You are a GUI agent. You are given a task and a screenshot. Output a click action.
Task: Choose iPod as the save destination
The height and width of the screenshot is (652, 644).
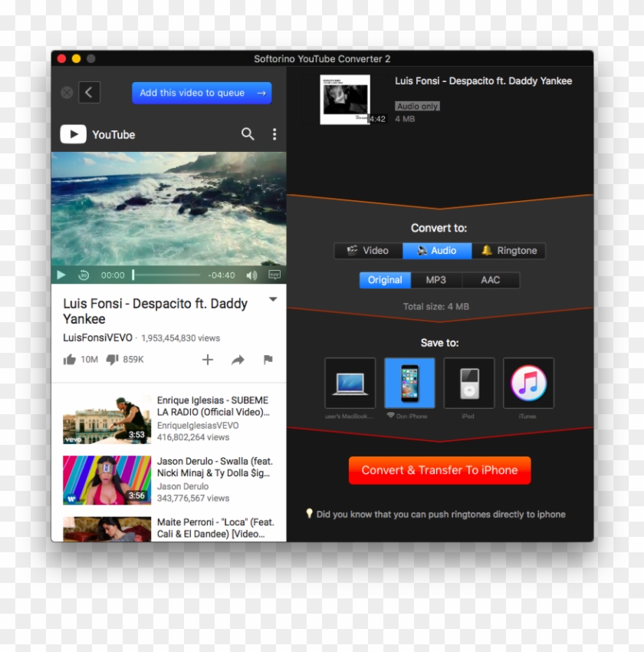point(468,384)
